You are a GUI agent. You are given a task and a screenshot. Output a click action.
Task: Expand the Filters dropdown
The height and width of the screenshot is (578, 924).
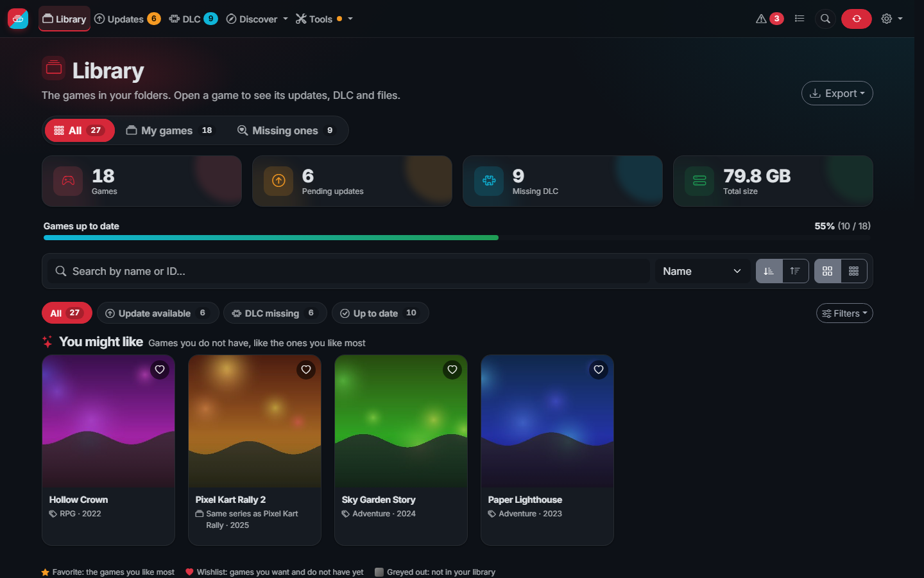pos(844,313)
